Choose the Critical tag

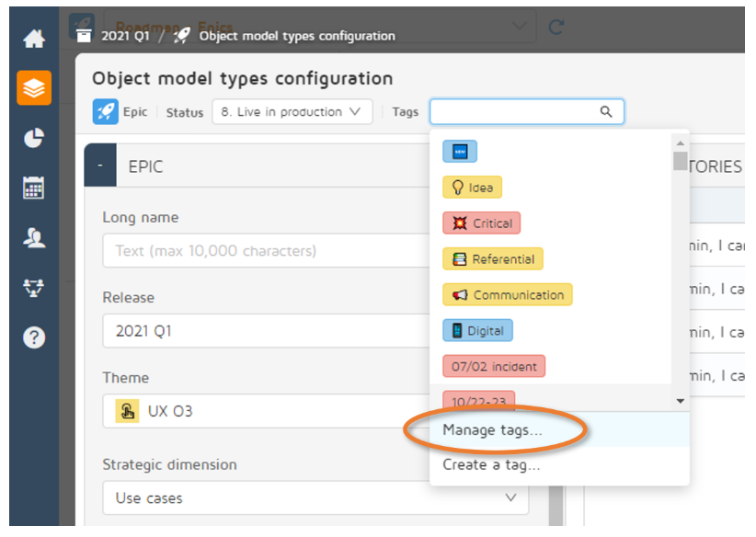[x=482, y=223]
